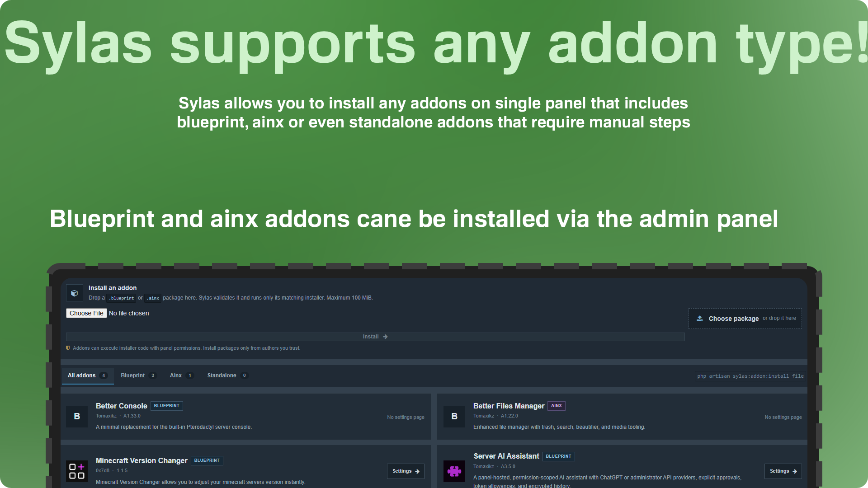This screenshot has height=488, width=868.
Task: Click the Choose package drop zone
Action: coord(745,319)
